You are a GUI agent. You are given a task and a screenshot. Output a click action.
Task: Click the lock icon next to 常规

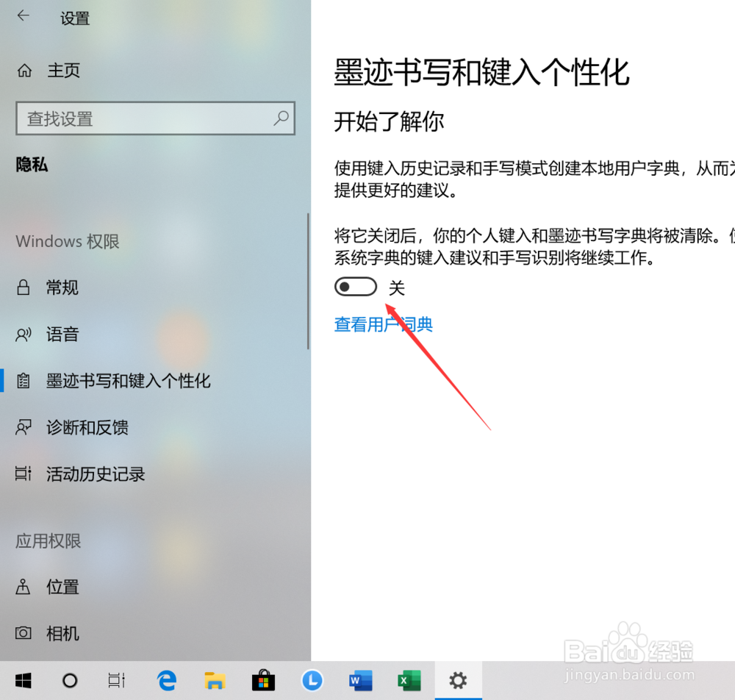click(24, 287)
